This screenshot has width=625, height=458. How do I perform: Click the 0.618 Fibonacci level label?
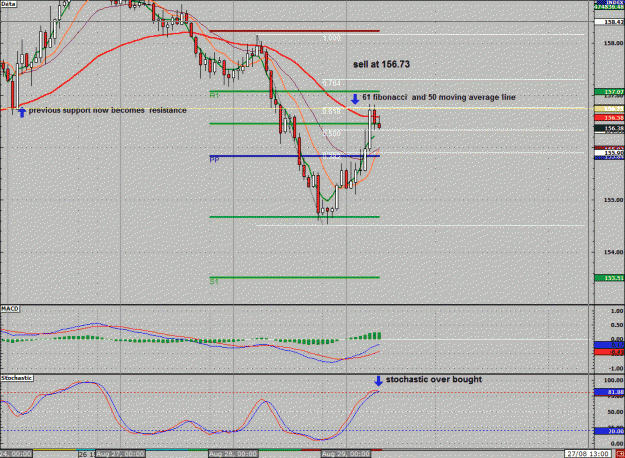tap(332, 112)
